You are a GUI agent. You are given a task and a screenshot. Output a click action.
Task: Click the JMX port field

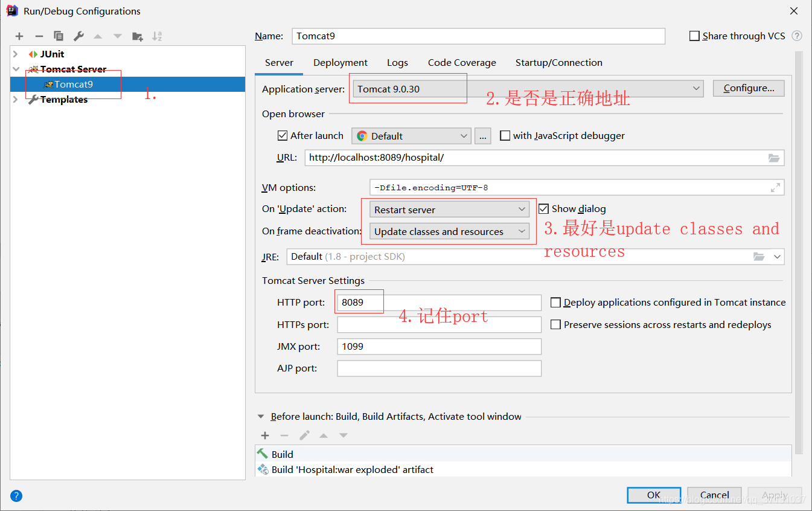(439, 347)
